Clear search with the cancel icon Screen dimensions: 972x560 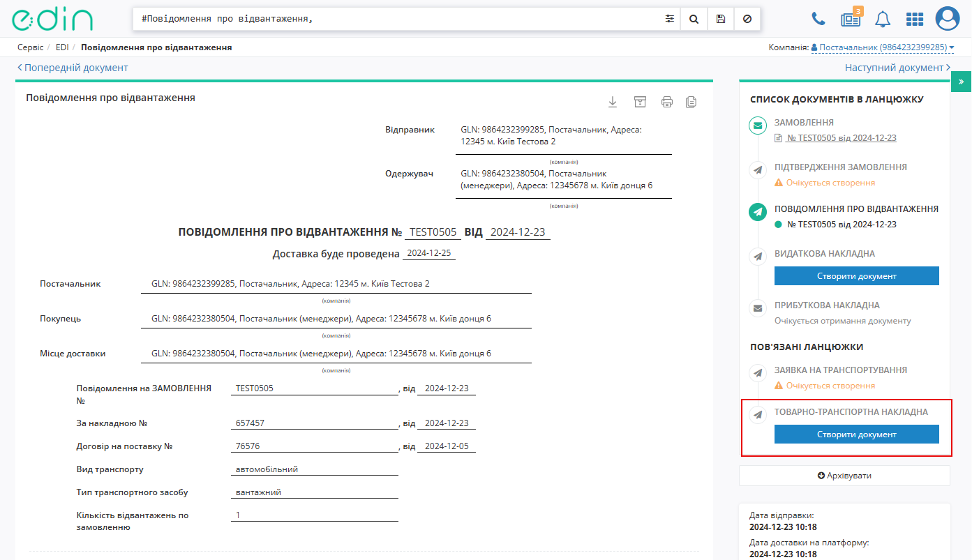tap(747, 19)
